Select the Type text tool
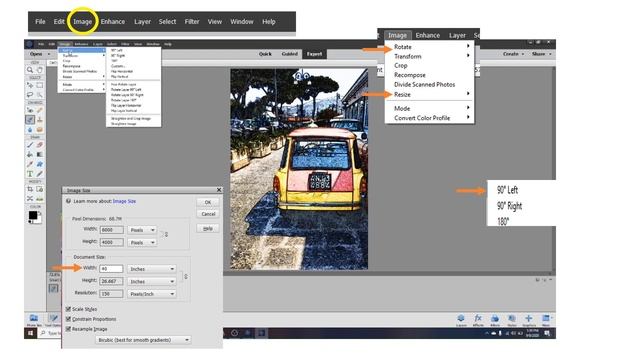 click(x=30, y=174)
